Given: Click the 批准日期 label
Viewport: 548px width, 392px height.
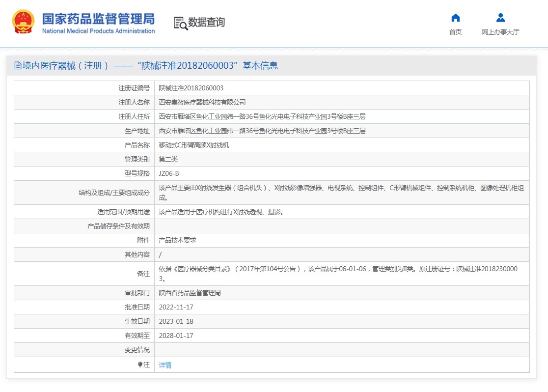Looking at the screenshot, I should [137, 307].
